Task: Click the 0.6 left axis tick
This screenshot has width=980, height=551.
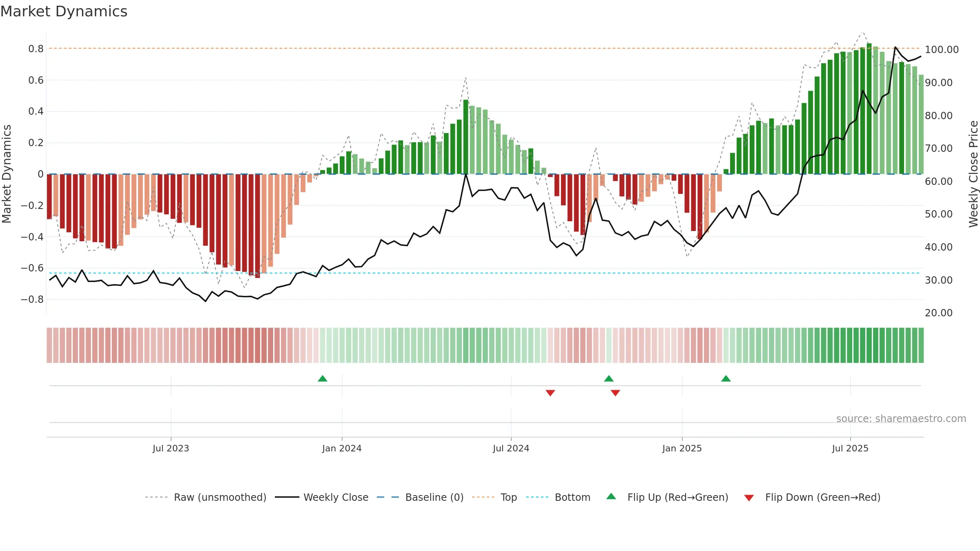Action: pyautogui.click(x=36, y=80)
